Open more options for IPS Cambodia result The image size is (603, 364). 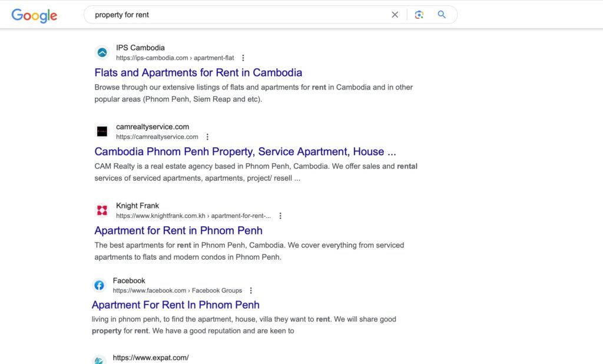pos(243,58)
